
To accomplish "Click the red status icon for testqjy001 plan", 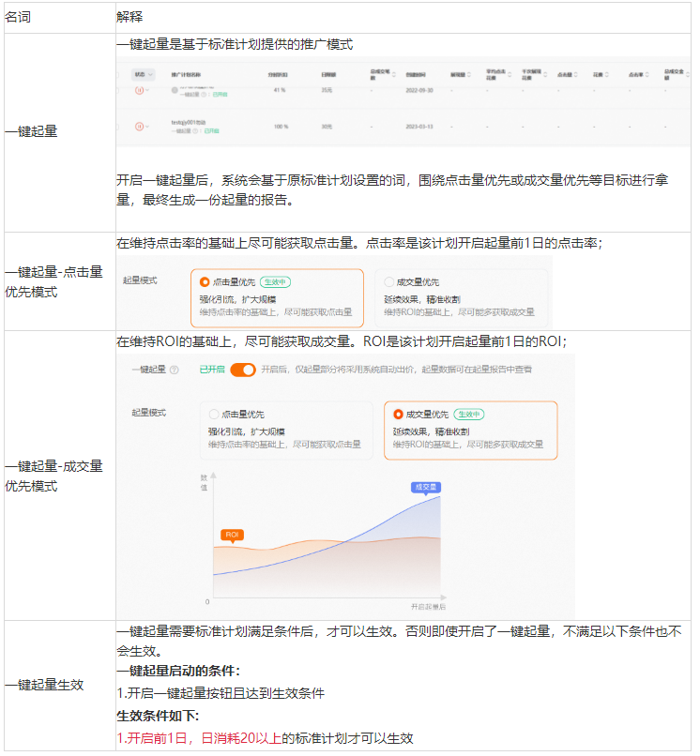I will click(140, 126).
